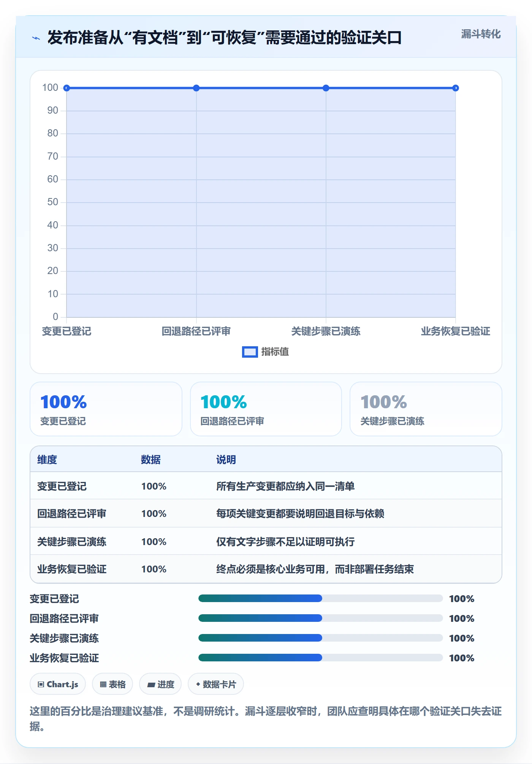Image resolution: width=532 pixels, height=764 pixels.
Task: Open the 100% 回退路径已评审 stat card
Action: 266,409
